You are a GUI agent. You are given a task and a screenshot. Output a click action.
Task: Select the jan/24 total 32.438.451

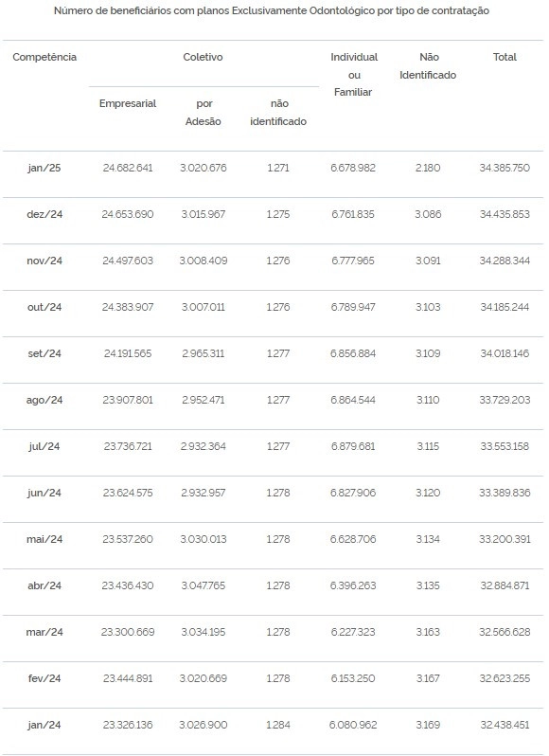505,725
